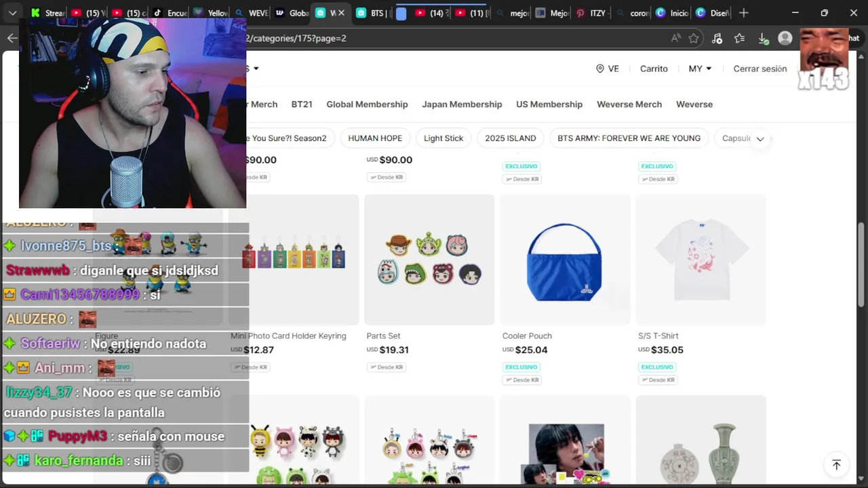
Task: Expand the category chips chevron
Action: (760, 139)
